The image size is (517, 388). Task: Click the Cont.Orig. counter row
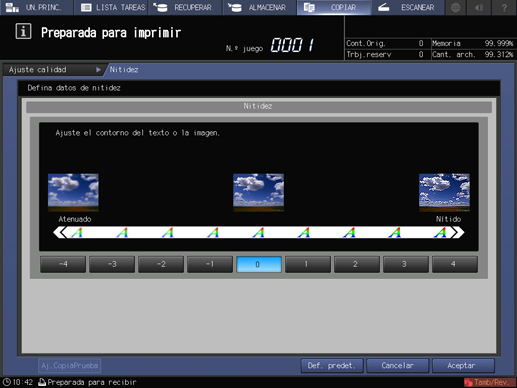[x=385, y=43]
